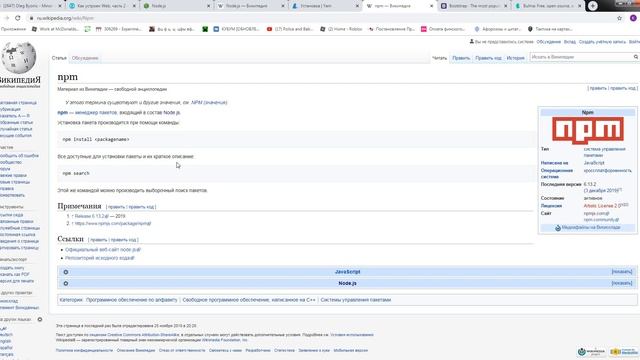This screenshot has width=640, height=360.
Task: Open the Release 6.13.2 reference link
Action: [x=92, y=216]
